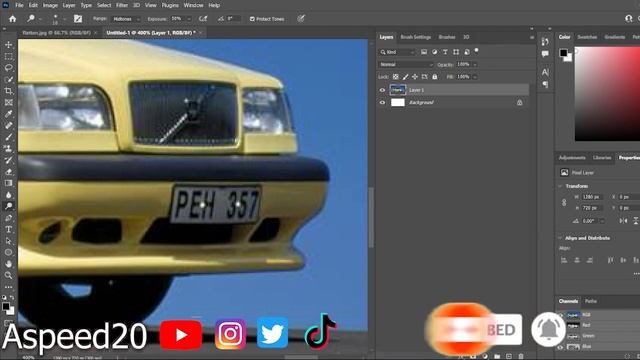Open the Normal blend mode dropdown
Screen dimensions: 640x360
406,64
